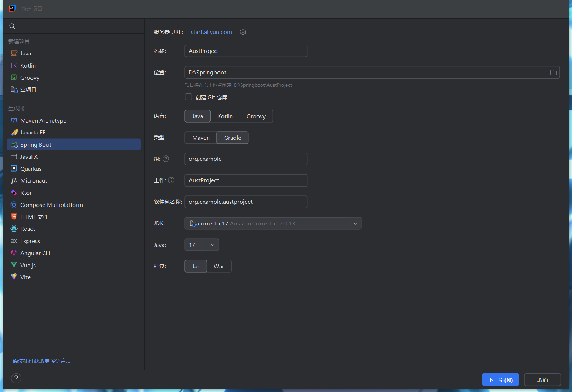Close the new project dialog
The image size is (572, 392).
pos(562,9)
